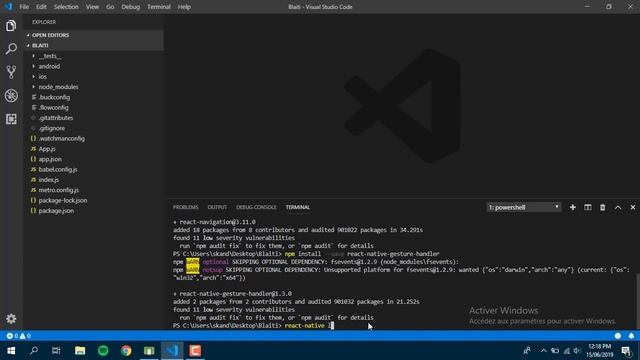Click errors and warnings status indicator
640x360 pixels.
pos(19,336)
